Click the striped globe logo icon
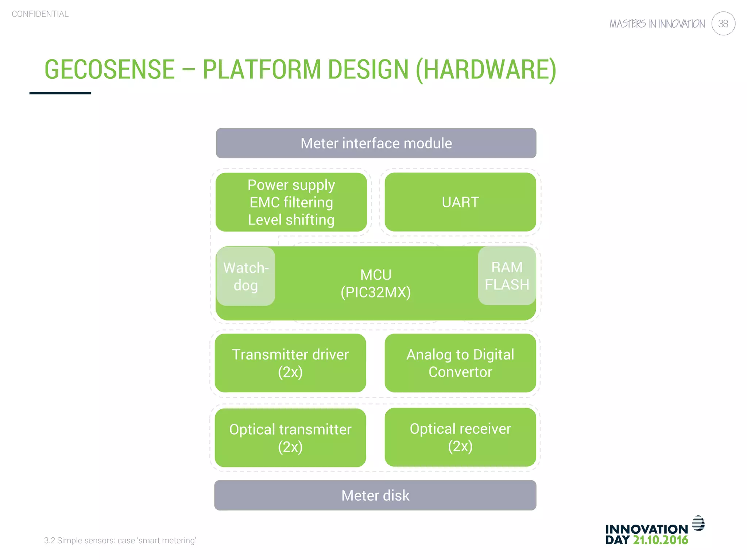The width and height of the screenshot is (747, 560). [698, 523]
